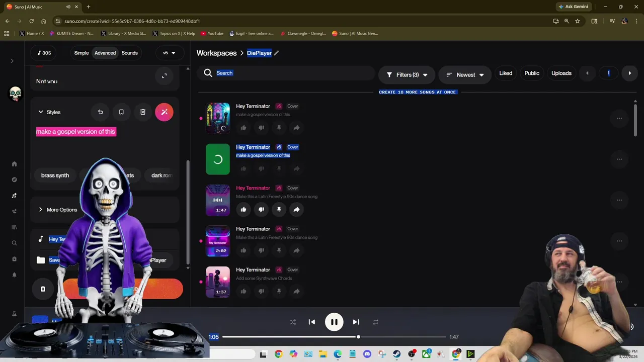Open the sidebar Search magnifier icon

(x=14, y=243)
